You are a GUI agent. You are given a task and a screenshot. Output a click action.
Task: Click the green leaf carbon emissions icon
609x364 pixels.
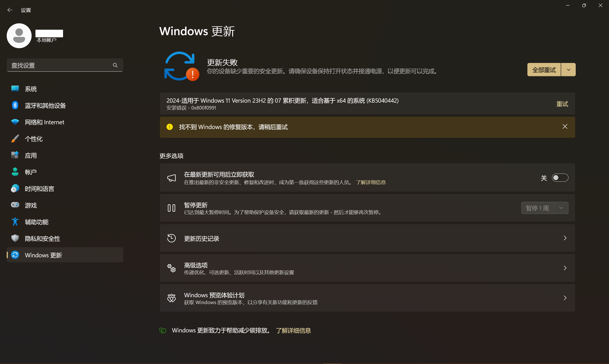[163, 331]
